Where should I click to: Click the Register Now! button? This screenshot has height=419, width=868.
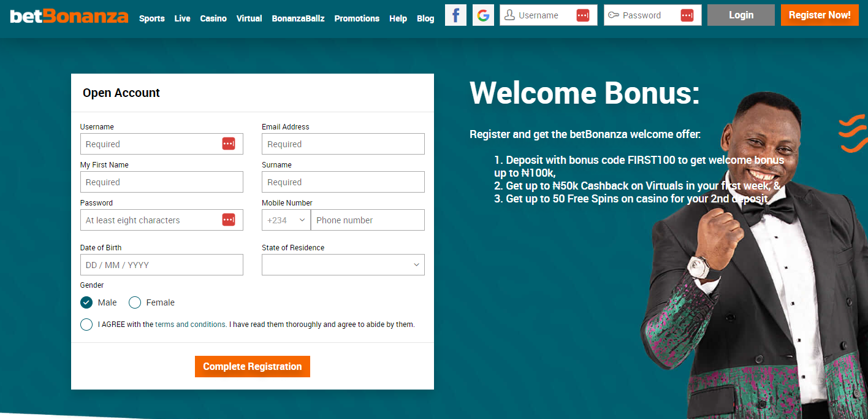click(819, 15)
